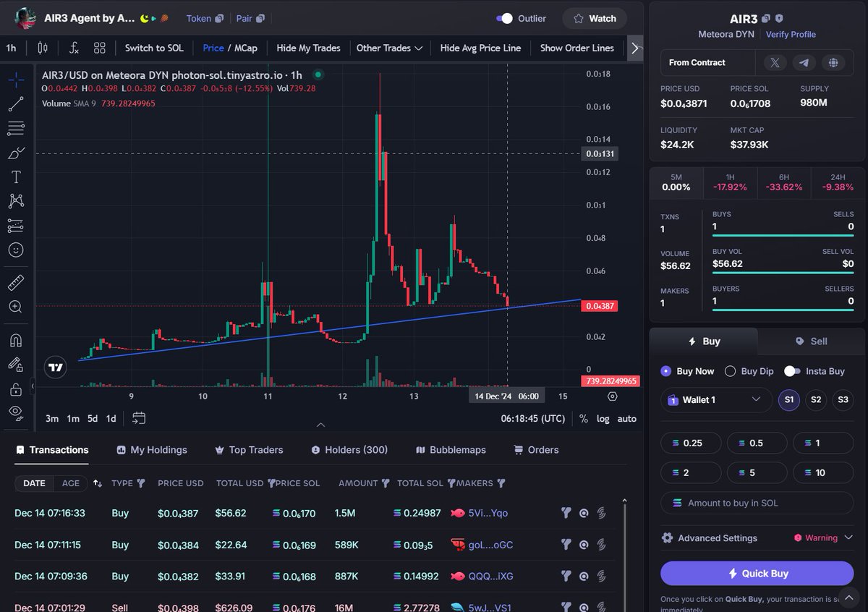The height and width of the screenshot is (612, 868).
Task: Select the S2 settings preset
Action: tap(816, 399)
